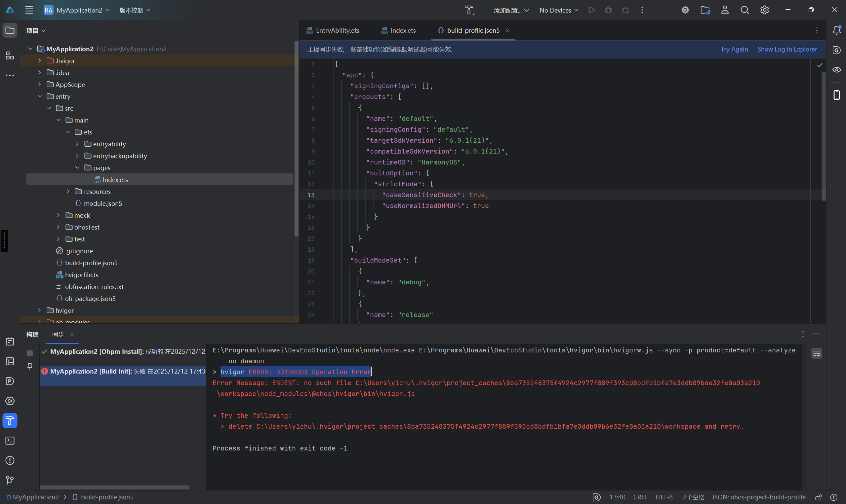Select module.json5 in the project tree

click(x=102, y=203)
